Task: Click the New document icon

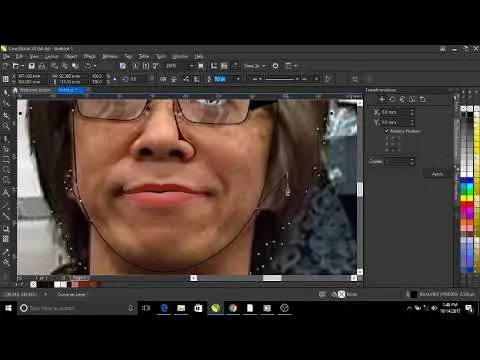Action: coord(5,66)
